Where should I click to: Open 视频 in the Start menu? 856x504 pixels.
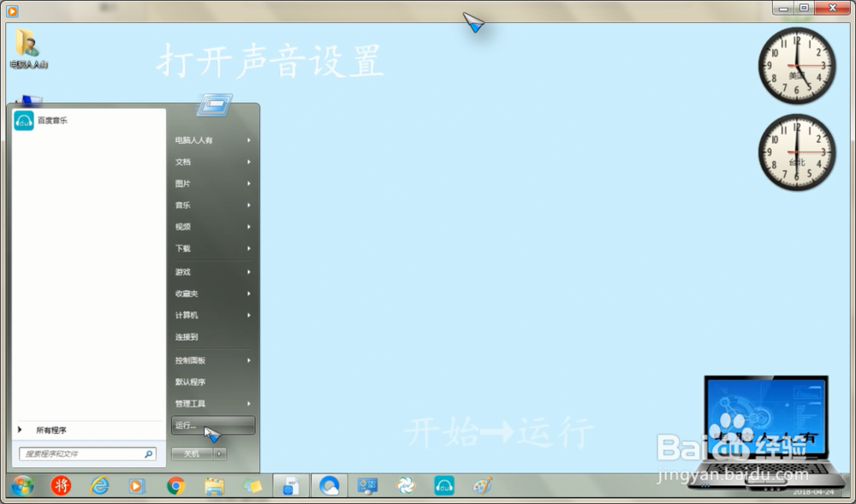213,227
